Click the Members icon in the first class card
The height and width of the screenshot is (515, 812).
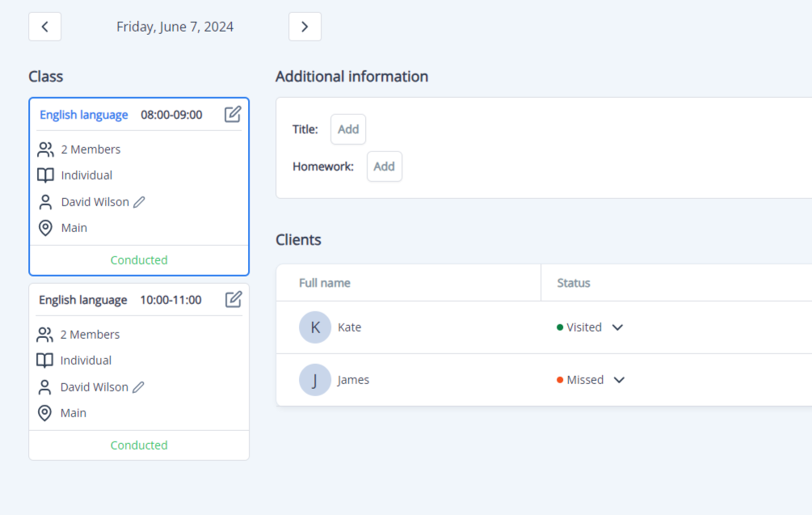pyautogui.click(x=45, y=149)
